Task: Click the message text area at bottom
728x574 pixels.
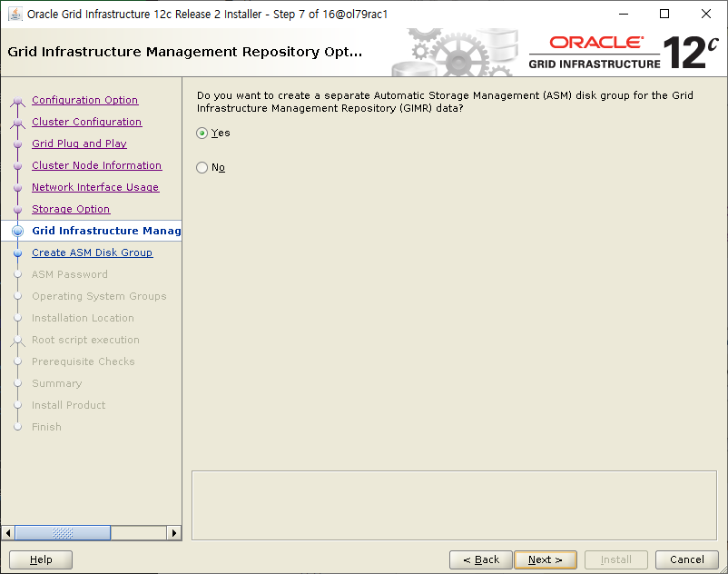Action: [x=454, y=506]
